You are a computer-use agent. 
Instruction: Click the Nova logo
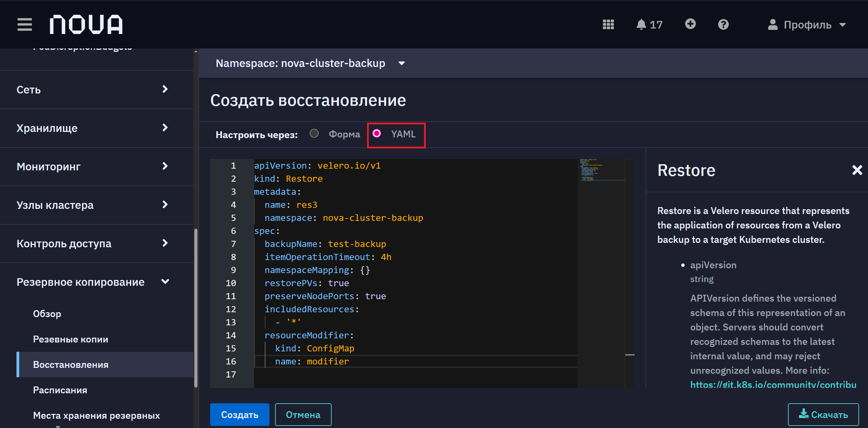[x=86, y=24]
